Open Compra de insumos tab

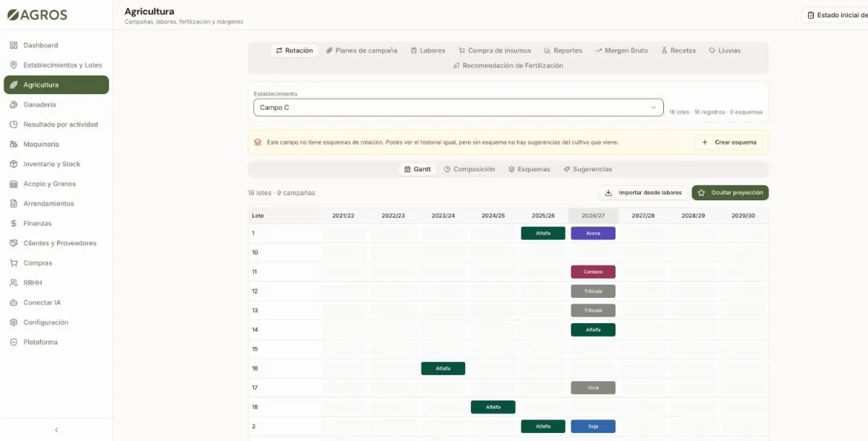click(x=495, y=51)
